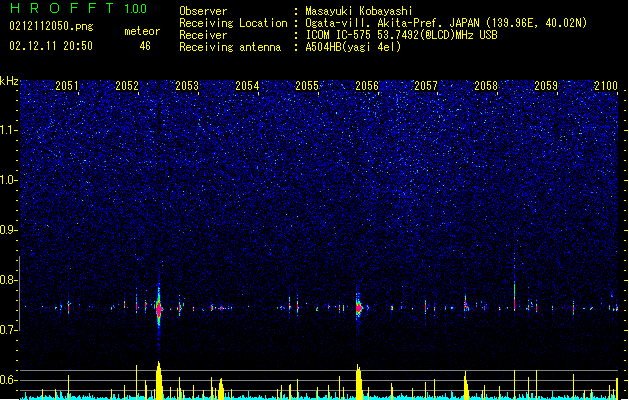Click the Receiving Location label
629x400 pixels.
coord(233,23)
